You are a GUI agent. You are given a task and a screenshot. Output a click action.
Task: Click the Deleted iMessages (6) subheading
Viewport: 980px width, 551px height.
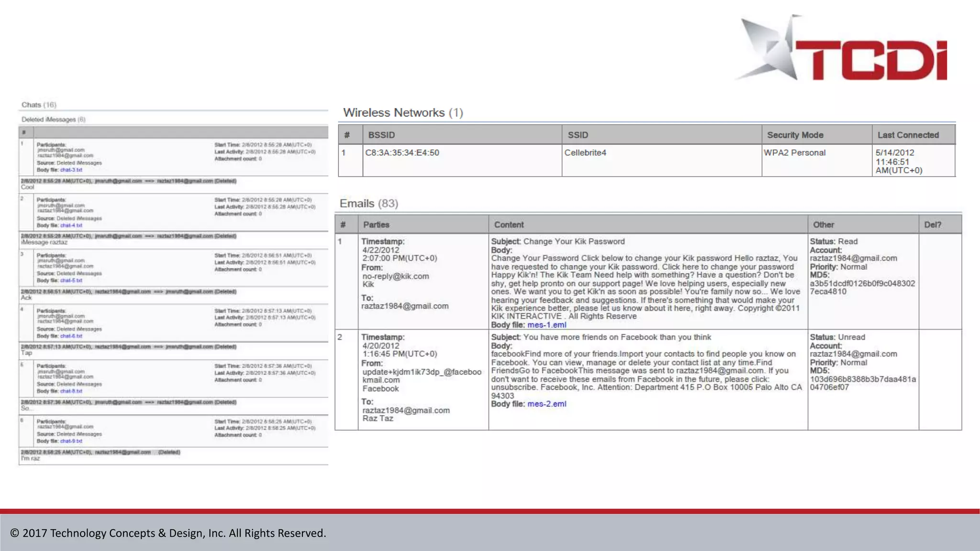(x=53, y=119)
